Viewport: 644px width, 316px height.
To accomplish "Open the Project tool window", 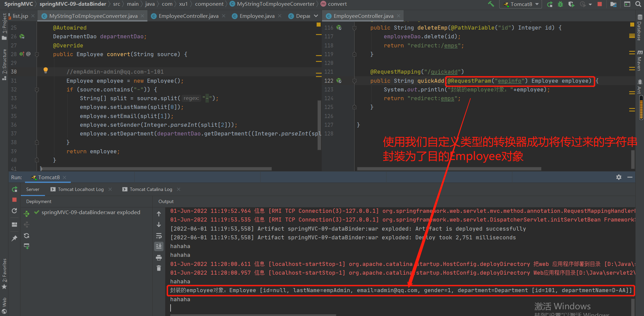I will click(4, 26).
